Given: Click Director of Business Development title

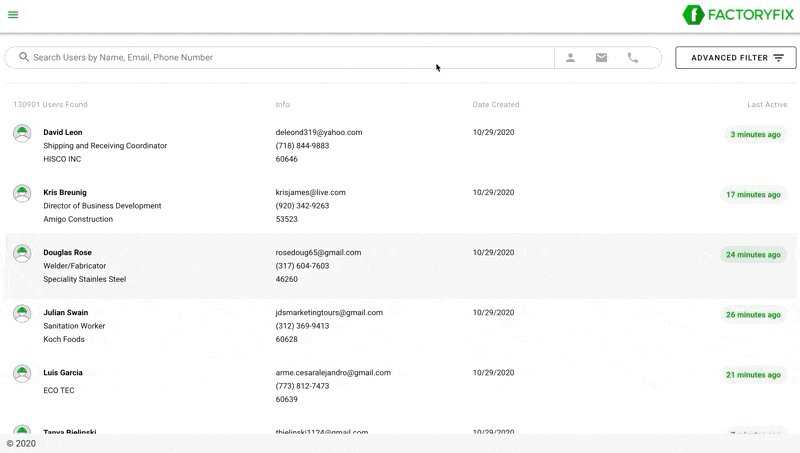Looking at the screenshot, I should [102, 206].
